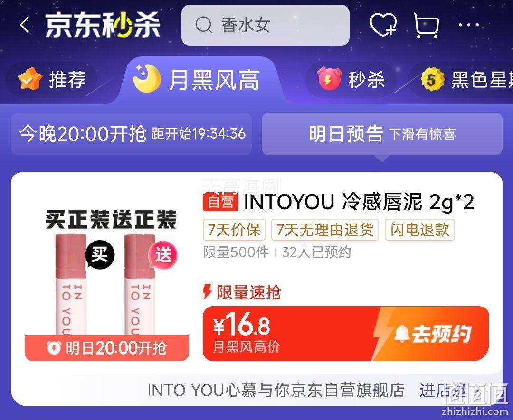The image size is (513, 420).
Task: Open the three-dot more menu
Action: (x=468, y=25)
